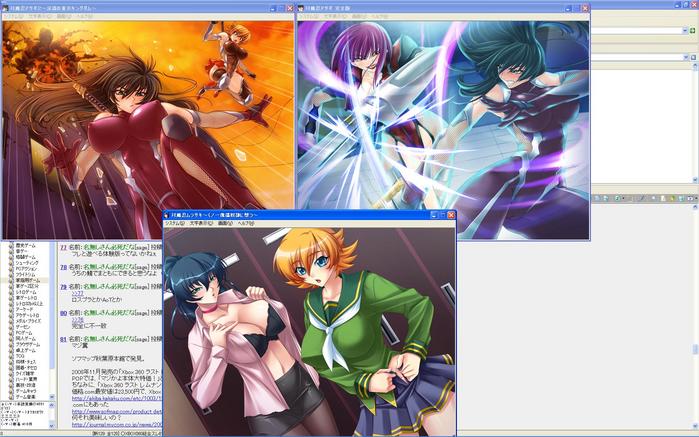Image resolution: width=699 pixels, height=437 pixels.
Task: Click the small button beside the second combo box
Action: pyautogui.click(x=693, y=57)
